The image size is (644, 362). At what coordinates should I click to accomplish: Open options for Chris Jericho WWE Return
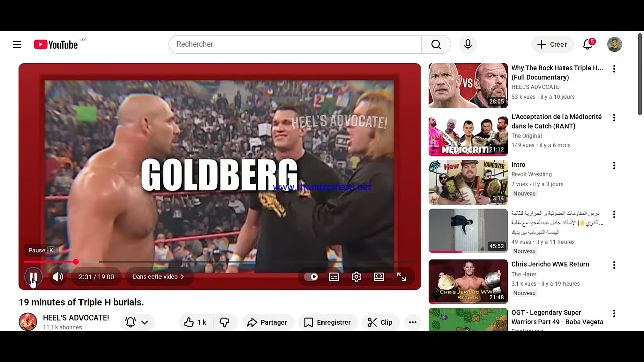click(x=614, y=265)
